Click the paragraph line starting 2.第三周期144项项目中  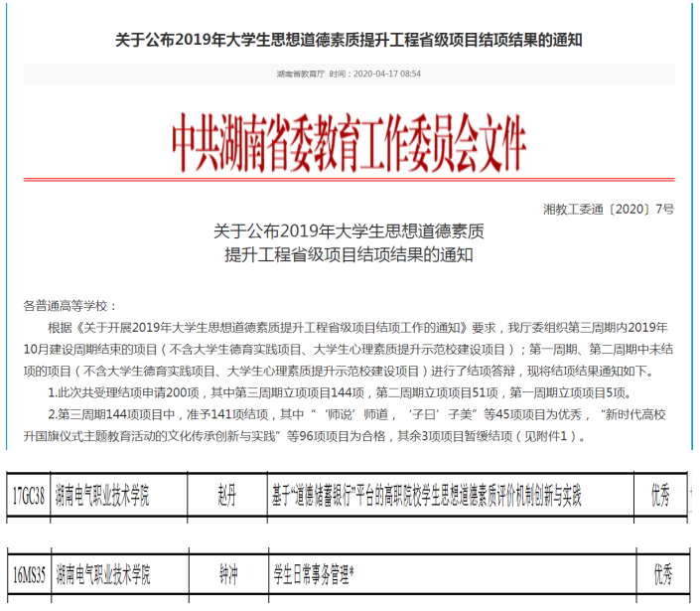coord(357,414)
